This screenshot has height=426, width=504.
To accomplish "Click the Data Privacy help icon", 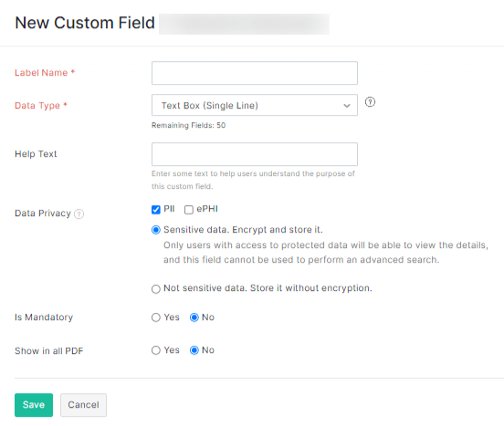I will pyautogui.click(x=79, y=213).
